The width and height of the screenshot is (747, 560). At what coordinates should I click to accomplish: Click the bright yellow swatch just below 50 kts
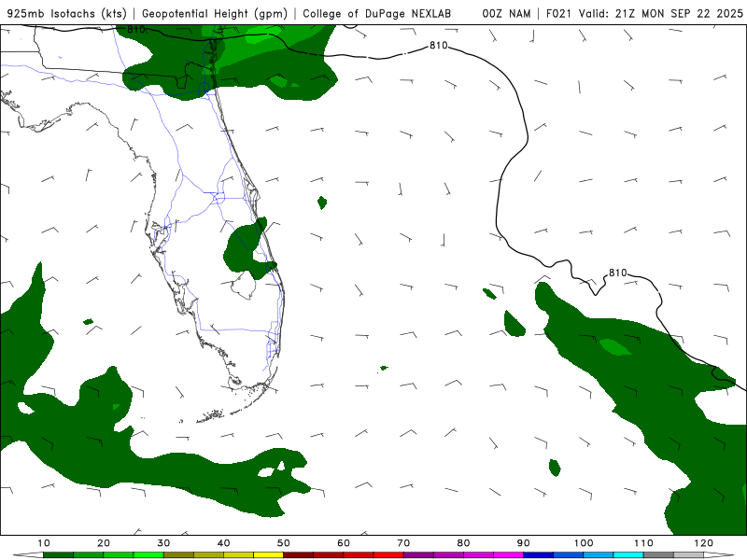(268, 555)
